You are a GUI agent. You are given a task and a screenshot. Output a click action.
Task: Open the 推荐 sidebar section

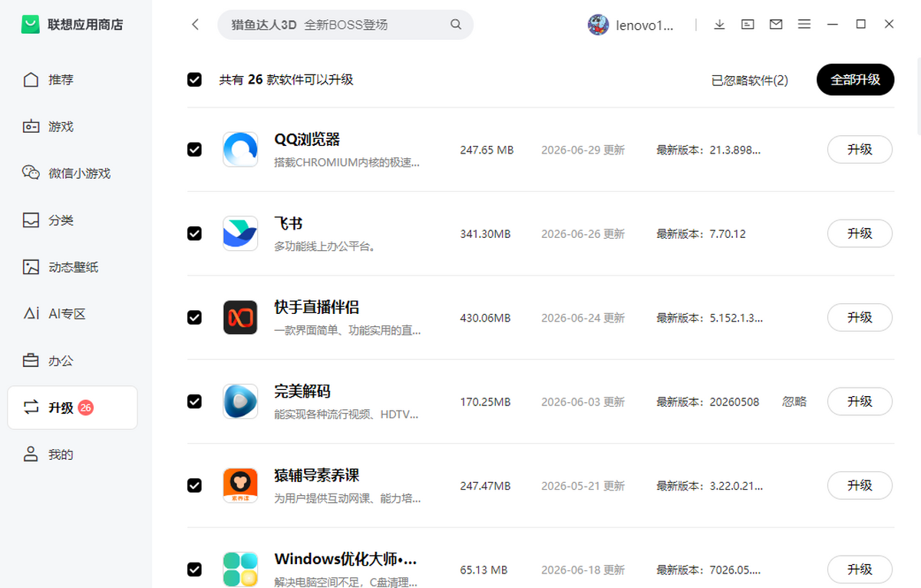72,80
